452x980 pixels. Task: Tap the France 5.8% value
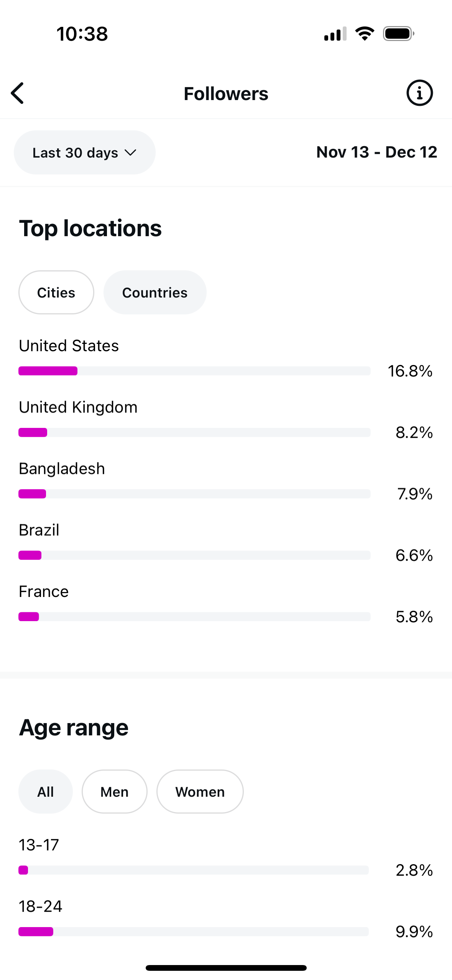[414, 617]
